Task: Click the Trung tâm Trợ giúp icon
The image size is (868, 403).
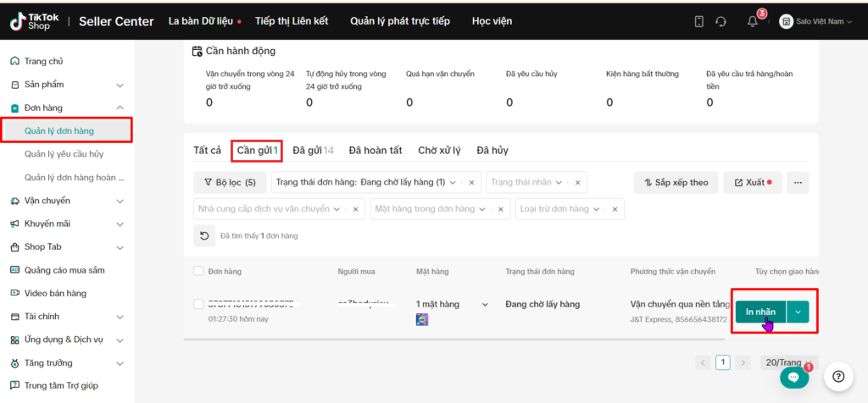Action: click(15, 386)
